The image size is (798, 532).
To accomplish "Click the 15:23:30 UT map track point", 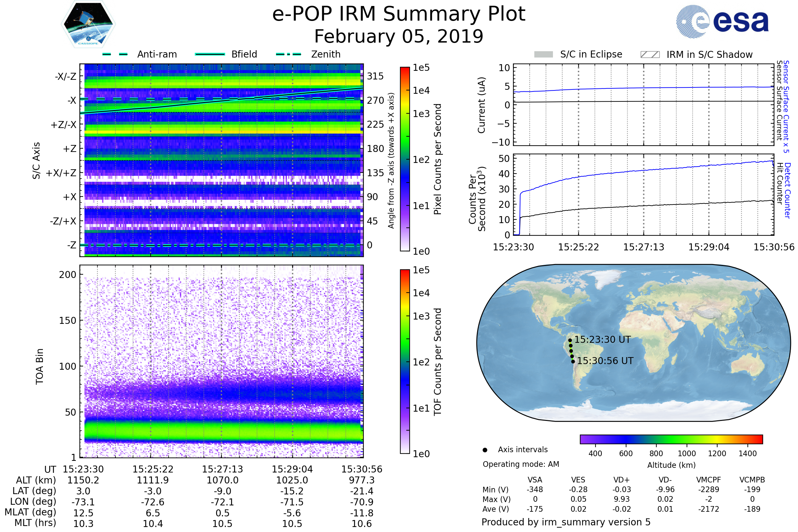I will tap(570, 340).
